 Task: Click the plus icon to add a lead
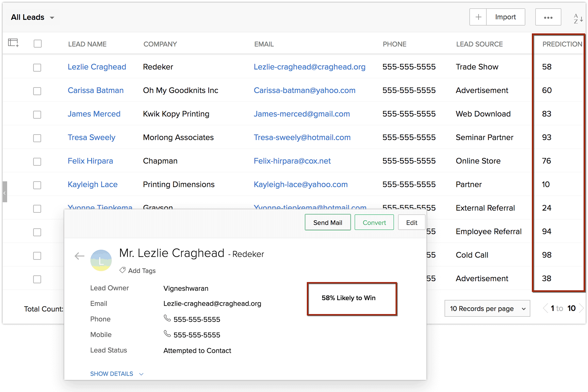pyautogui.click(x=478, y=17)
